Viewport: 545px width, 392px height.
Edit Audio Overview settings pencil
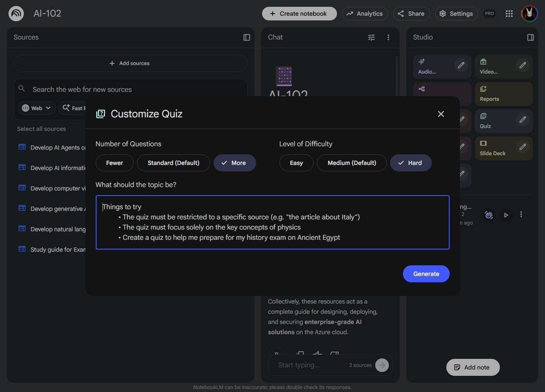pyautogui.click(x=461, y=65)
